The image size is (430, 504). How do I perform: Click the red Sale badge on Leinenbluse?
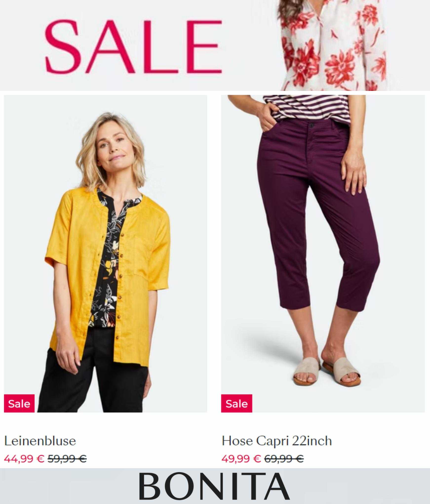(19, 403)
